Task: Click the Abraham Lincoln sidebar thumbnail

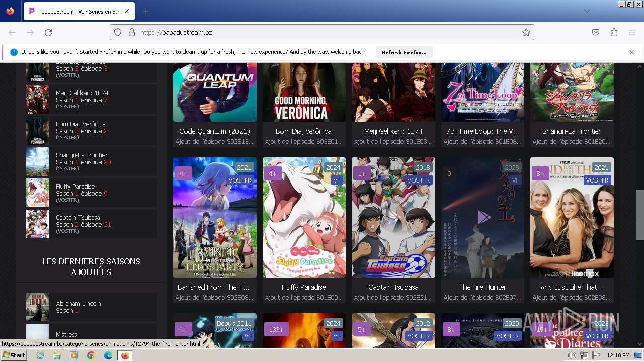Action: [x=37, y=307]
